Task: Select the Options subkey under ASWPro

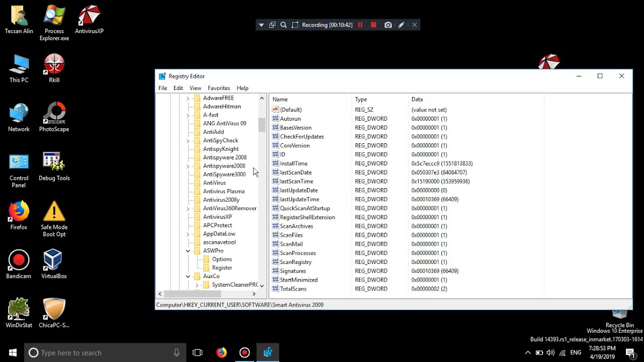Action: click(222, 259)
